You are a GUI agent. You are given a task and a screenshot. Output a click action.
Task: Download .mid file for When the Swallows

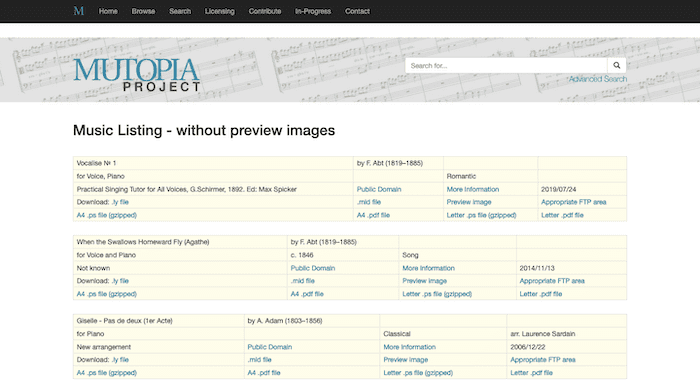(303, 281)
